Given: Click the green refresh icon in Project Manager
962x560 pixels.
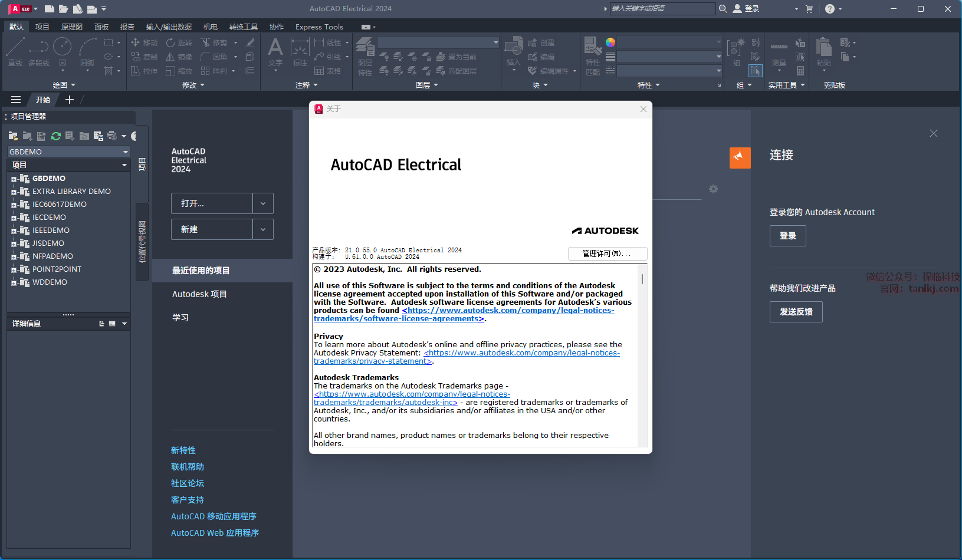Looking at the screenshot, I should click(56, 136).
